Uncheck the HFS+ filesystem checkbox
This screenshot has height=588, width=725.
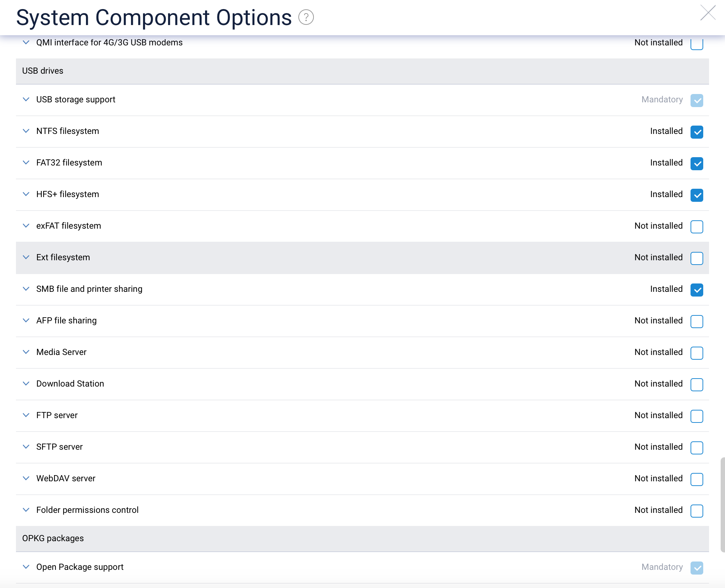click(x=697, y=195)
